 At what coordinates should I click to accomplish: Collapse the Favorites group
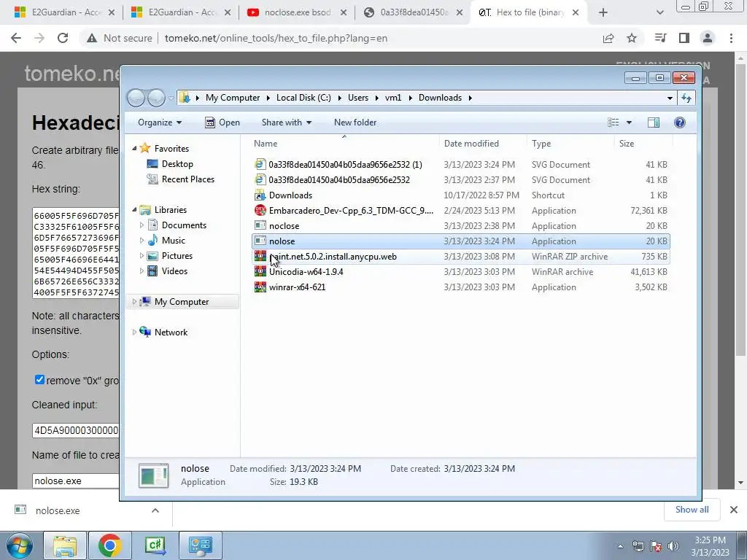(134, 149)
